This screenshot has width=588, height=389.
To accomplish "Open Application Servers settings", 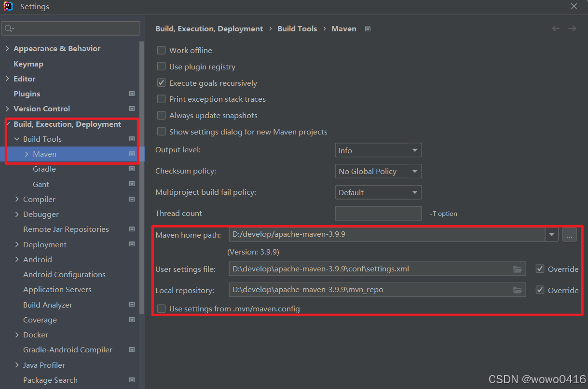I will pyautogui.click(x=57, y=289).
